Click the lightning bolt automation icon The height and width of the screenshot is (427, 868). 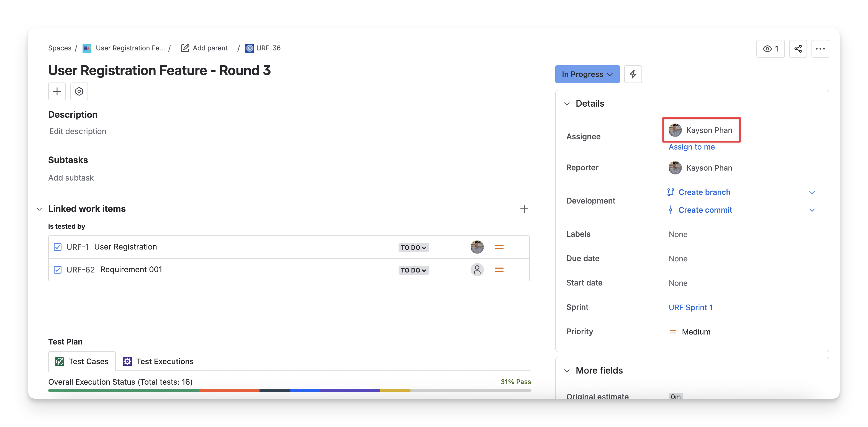(x=633, y=74)
